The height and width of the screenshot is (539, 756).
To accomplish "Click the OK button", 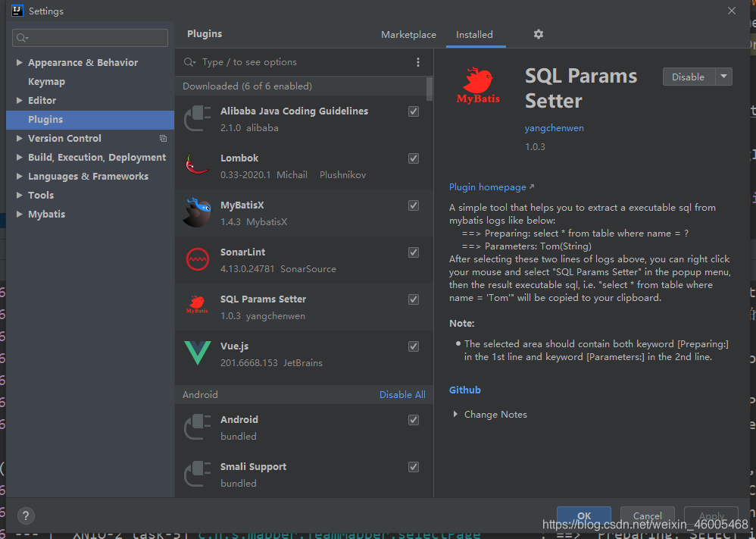I will [x=584, y=515].
